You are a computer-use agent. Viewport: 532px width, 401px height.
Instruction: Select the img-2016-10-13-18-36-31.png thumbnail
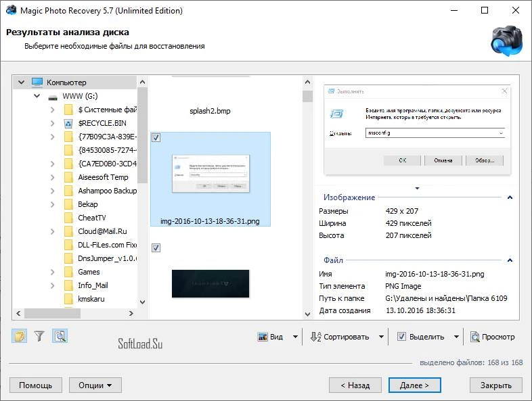(x=210, y=179)
